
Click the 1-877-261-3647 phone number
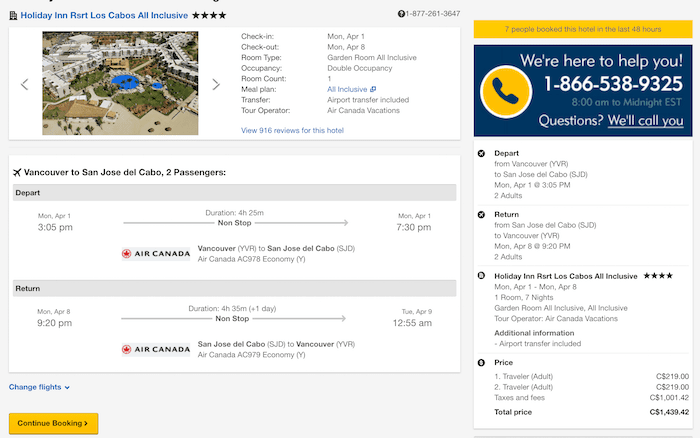click(x=433, y=14)
